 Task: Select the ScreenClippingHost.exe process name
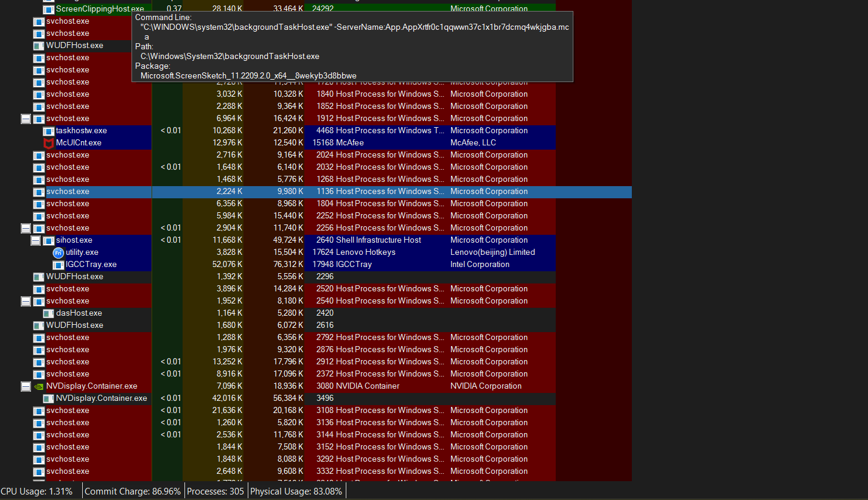pyautogui.click(x=100, y=9)
